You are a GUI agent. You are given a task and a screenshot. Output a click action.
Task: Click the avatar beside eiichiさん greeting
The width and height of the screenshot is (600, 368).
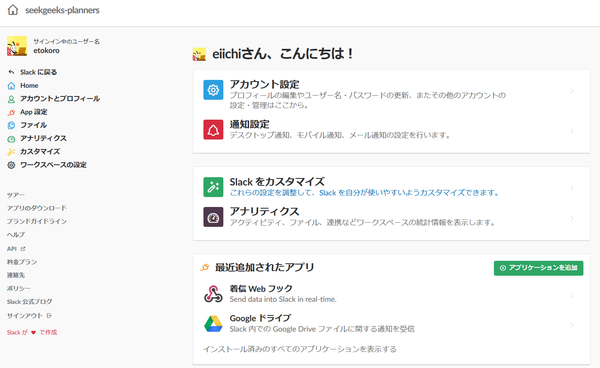point(199,54)
